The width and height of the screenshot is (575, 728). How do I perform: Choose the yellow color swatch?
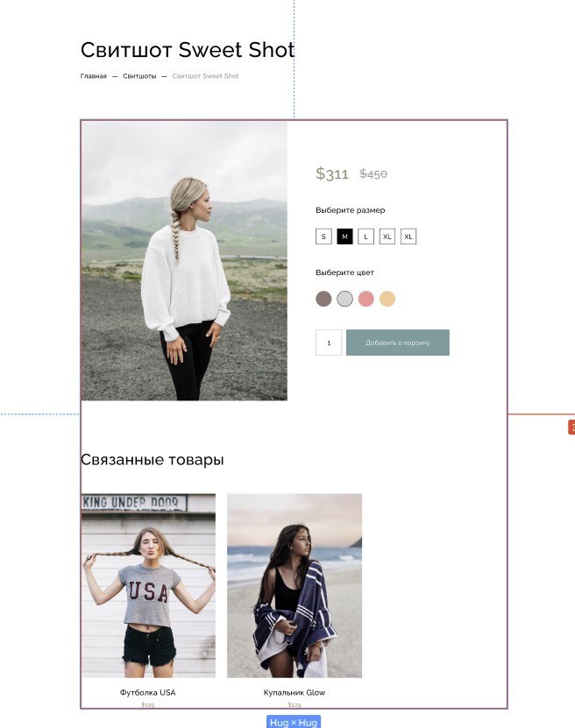(x=387, y=299)
